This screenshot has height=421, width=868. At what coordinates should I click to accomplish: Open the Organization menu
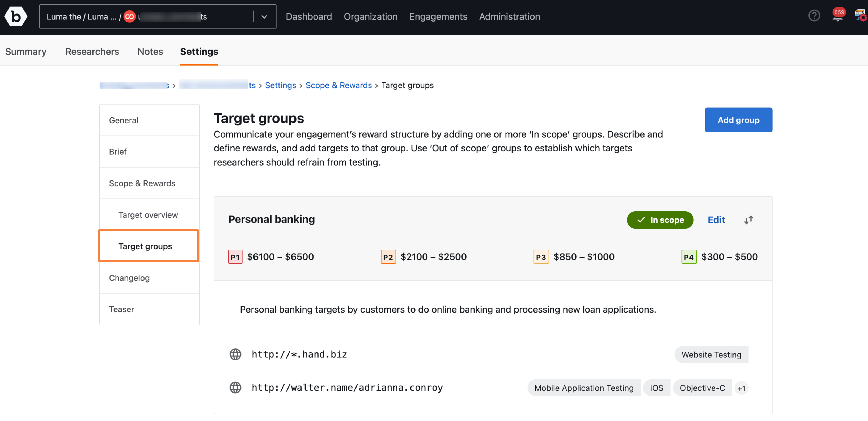tap(370, 16)
